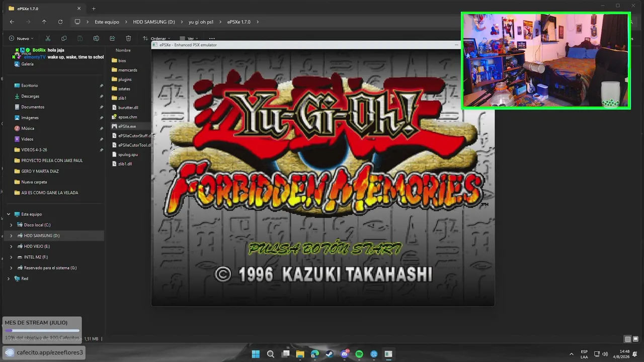The image size is (644, 362).
Task: Show hidden system tray icons chevron
Action: [571, 354]
